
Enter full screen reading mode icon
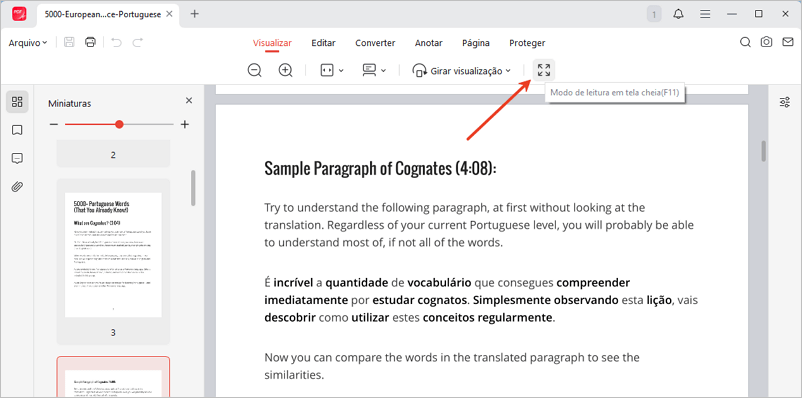click(x=544, y=71)
